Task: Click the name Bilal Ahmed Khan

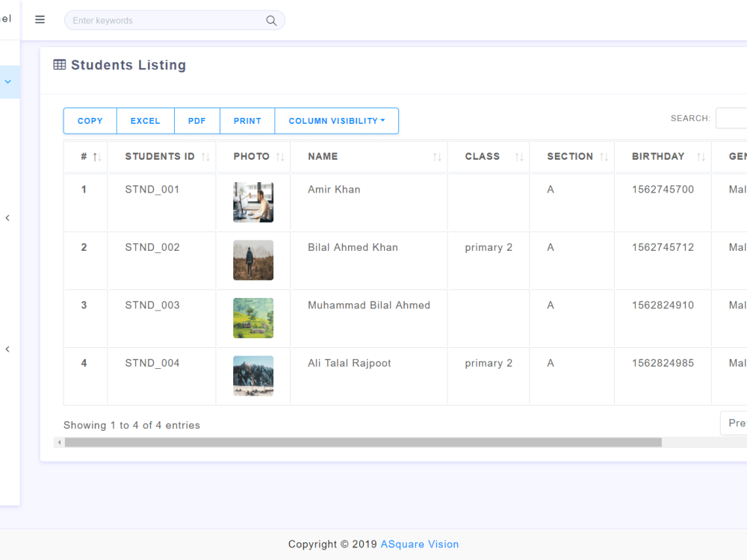Action: (353, 248)
